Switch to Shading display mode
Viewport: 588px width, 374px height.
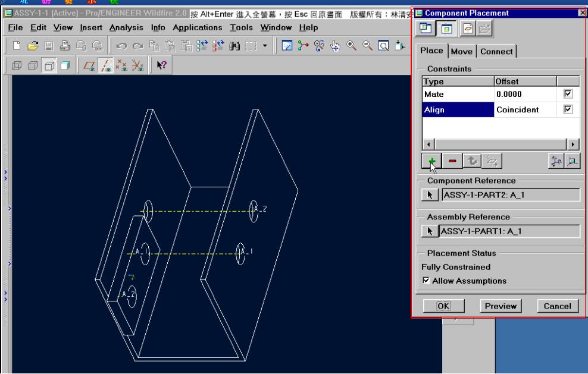click(x=65, y=66)
